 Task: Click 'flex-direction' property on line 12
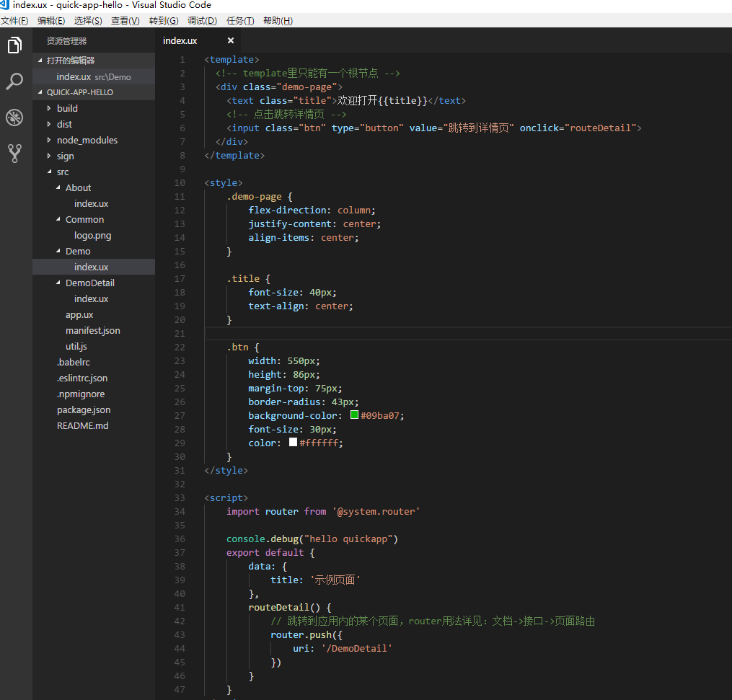click(x=287, y=211)
